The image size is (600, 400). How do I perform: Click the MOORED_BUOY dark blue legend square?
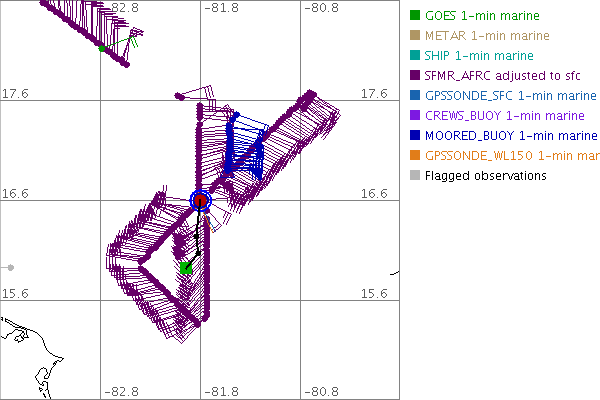(414, 136)
